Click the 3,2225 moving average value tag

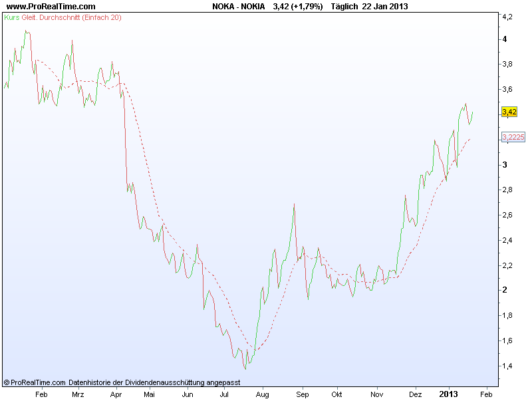(513, 137)
